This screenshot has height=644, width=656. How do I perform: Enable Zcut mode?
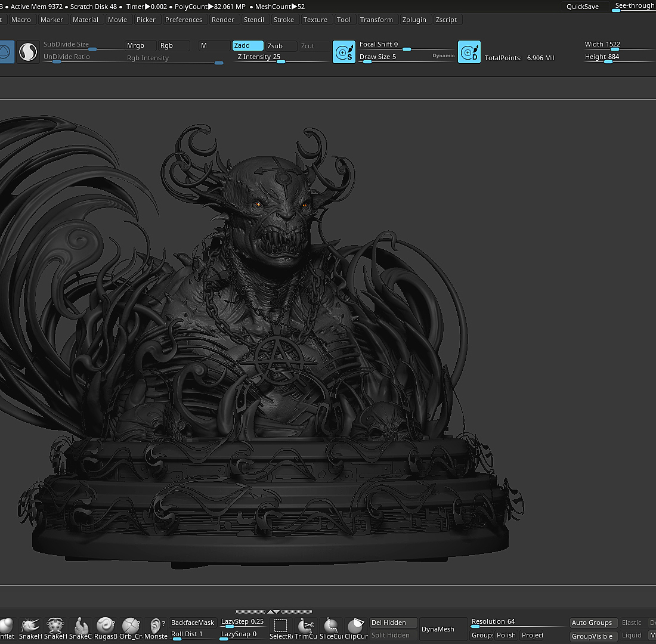(x=315, y=46)
